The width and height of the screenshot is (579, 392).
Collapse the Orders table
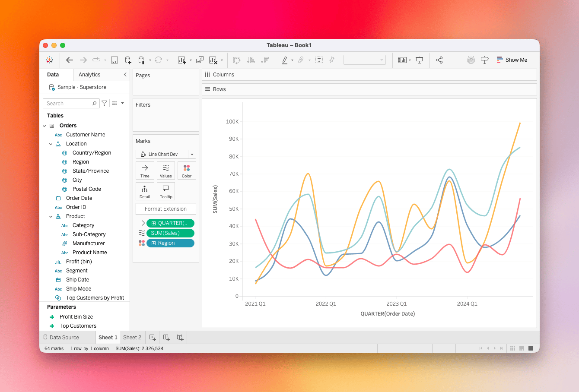45,126
